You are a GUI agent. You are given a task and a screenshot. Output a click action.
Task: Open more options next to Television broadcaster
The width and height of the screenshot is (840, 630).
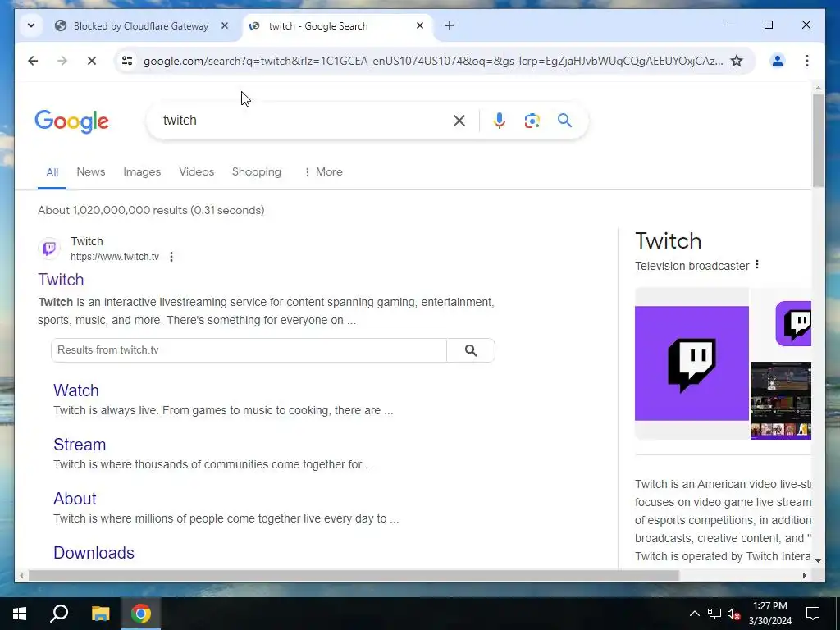757,265
